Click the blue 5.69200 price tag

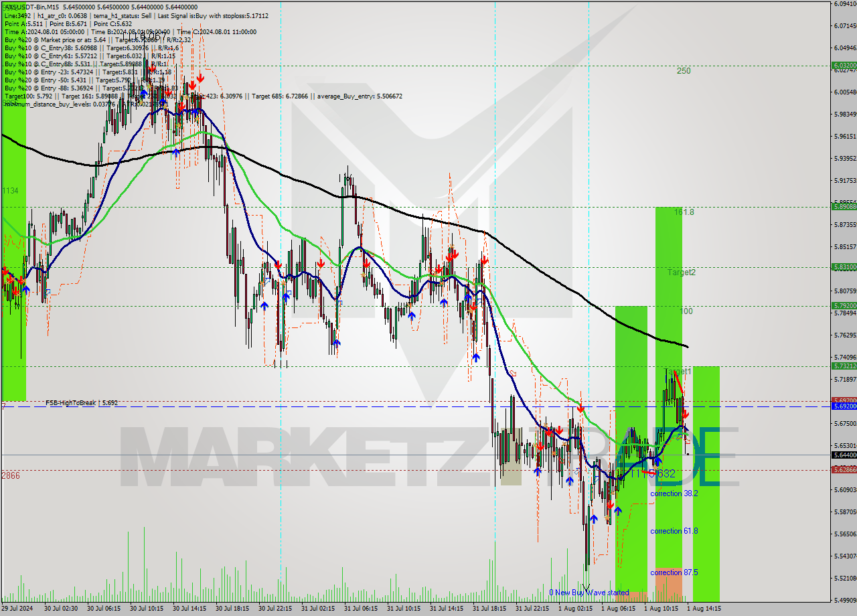point(844,406)
